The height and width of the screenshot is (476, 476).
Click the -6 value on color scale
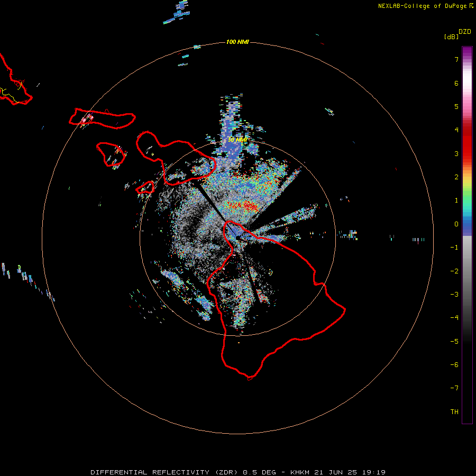pos(454,365)
